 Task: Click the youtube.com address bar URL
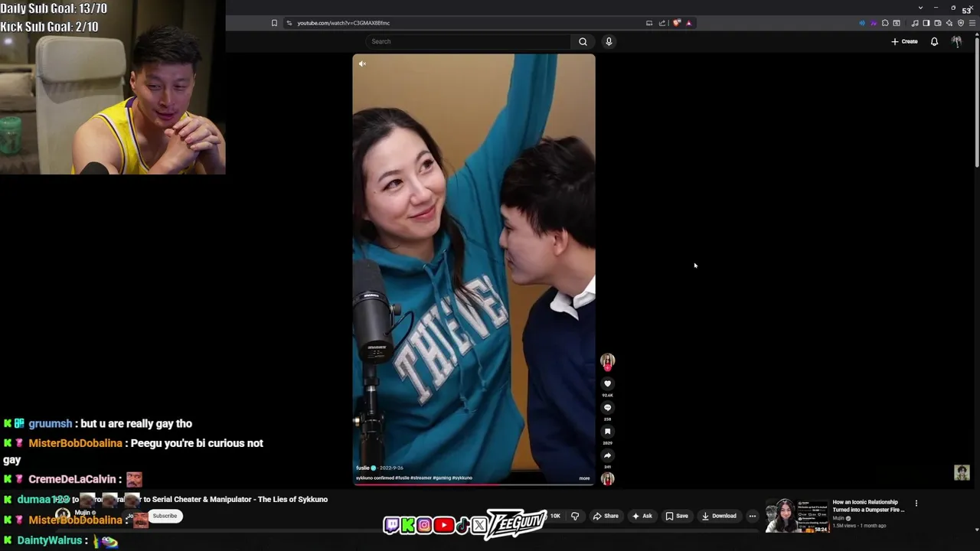tap(343, 23)
